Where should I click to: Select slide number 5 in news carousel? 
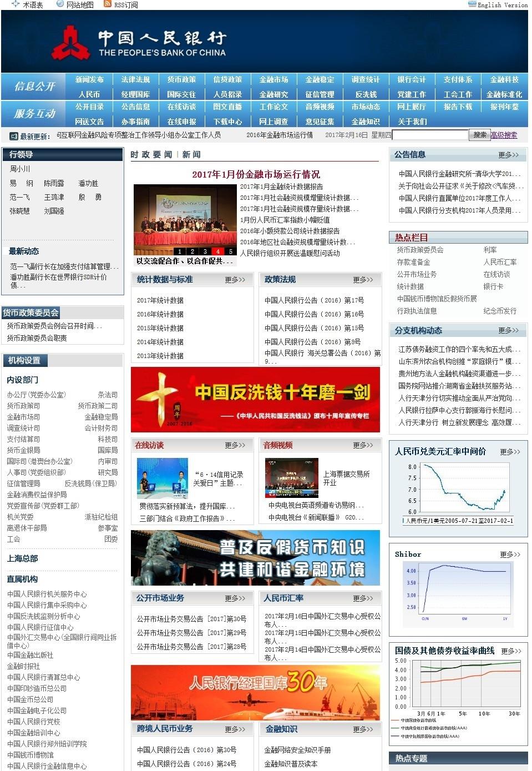pyautogui.click(x=231, y=251)
